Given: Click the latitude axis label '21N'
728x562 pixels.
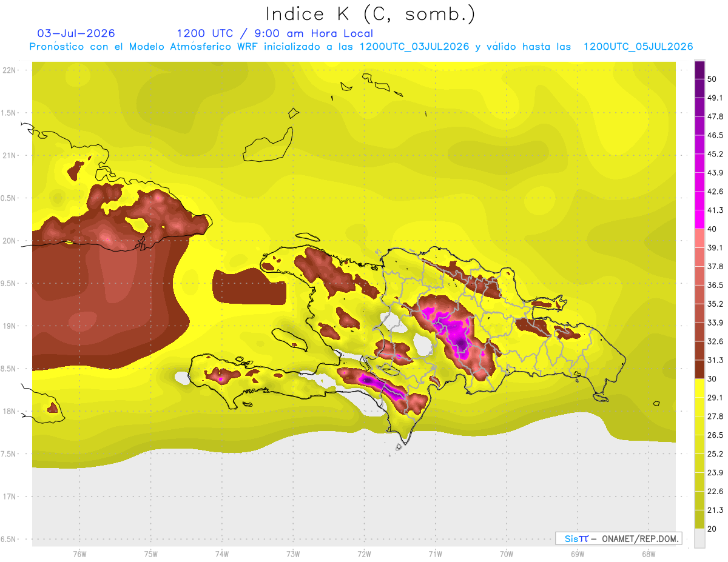Looking at the screenshot, I should (x=10, y=155).
